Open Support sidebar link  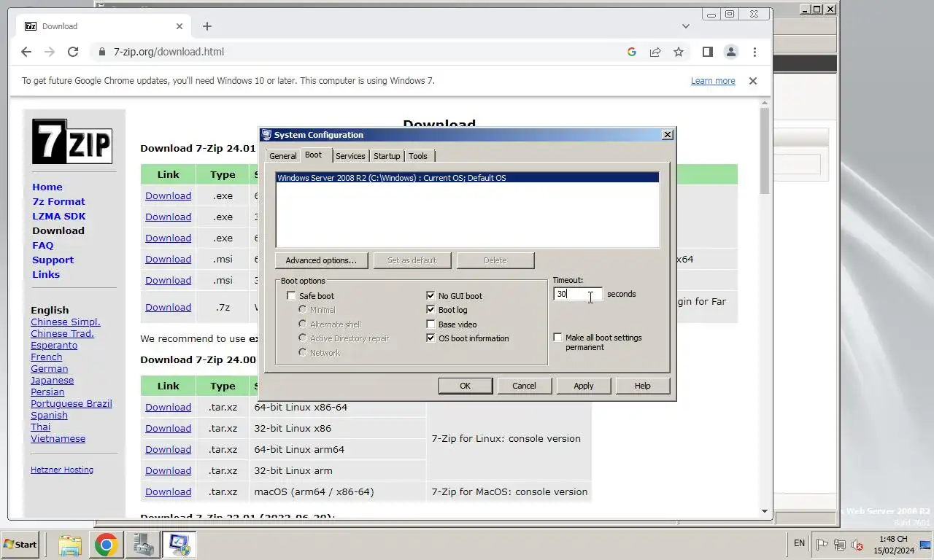(x=53, y=260)
